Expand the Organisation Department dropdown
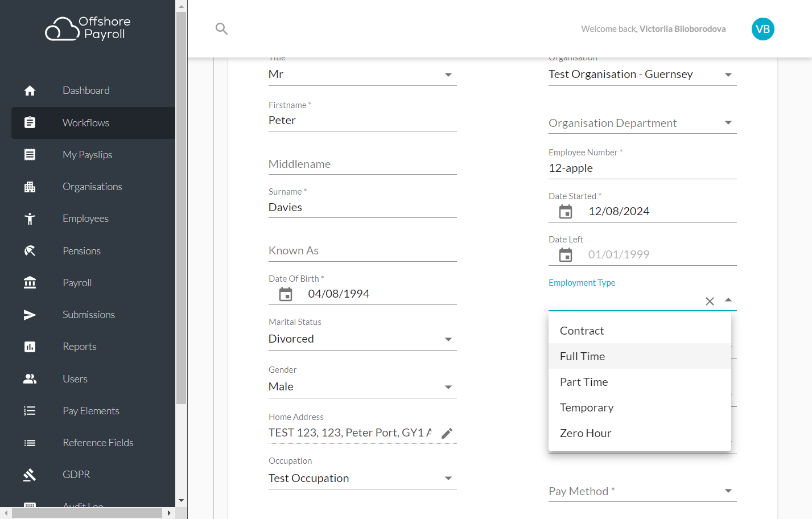 pos(642,123)
